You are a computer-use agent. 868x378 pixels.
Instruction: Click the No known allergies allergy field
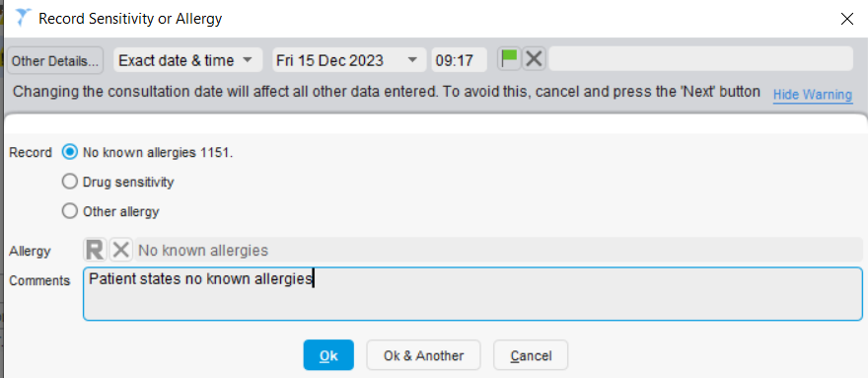pos(498,250)
